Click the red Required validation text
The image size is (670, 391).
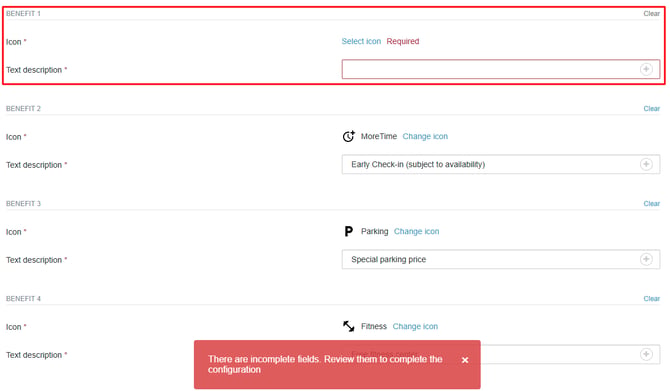pyautogui.click(x=403, y=41)
